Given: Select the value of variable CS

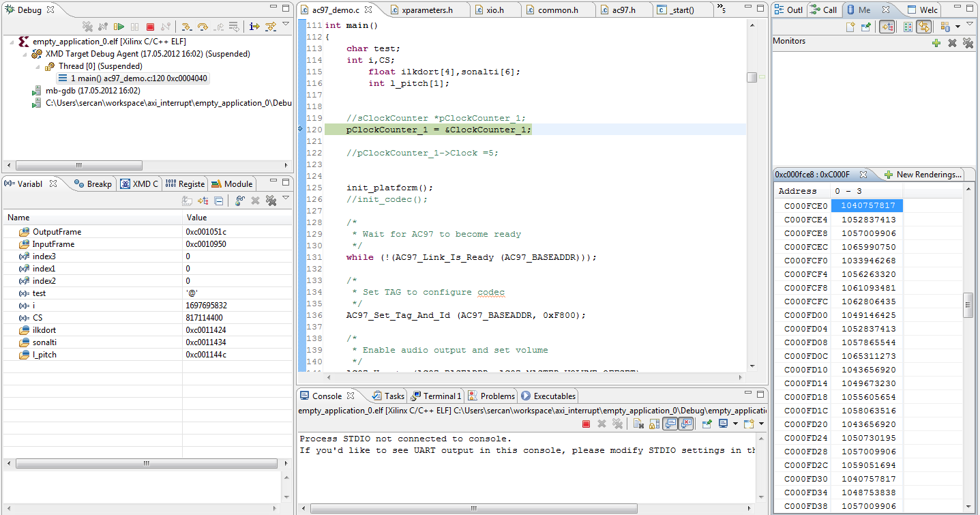Looking at the screenshot, I should 204,318.
